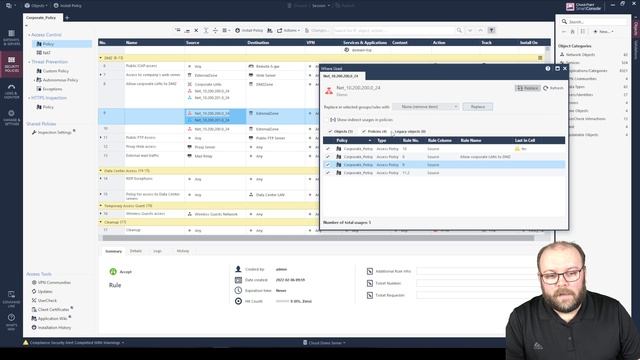Click the add rule below toolbar icon
Screen dimensions: 640x360
coord(187,30)
